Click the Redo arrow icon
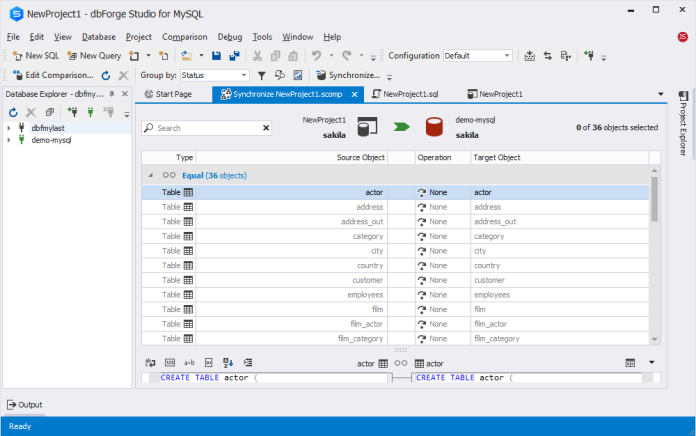696x436 pixels. click(347, 56)
